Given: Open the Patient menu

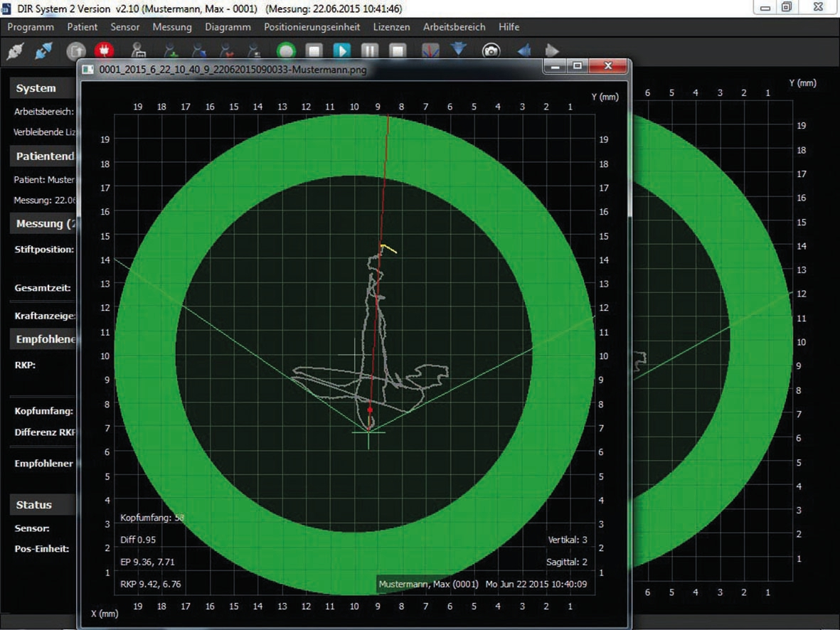Looking at the screenshot, I should point(82,27).
